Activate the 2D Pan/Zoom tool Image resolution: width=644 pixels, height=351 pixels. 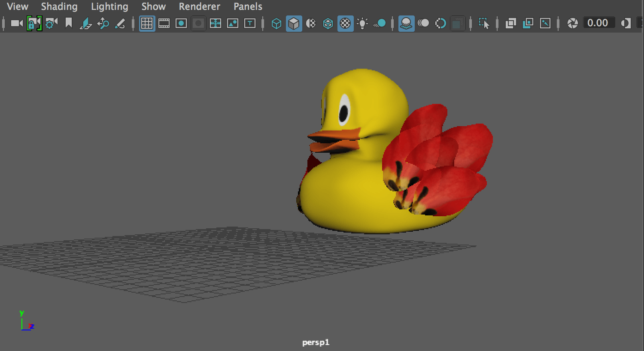pyautogui.click(x=103, y=23)
